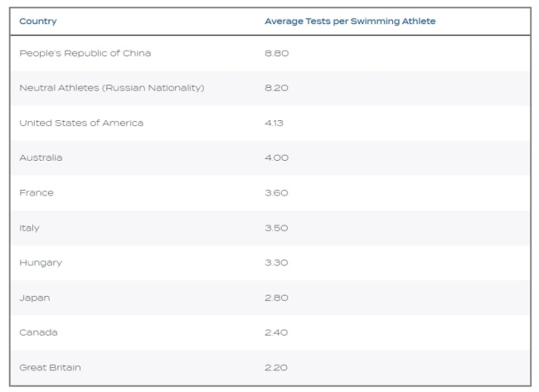Select the Hungary cell
Image resolution: width=539 pixels, height=392 pixels.
tap(41, 263)
